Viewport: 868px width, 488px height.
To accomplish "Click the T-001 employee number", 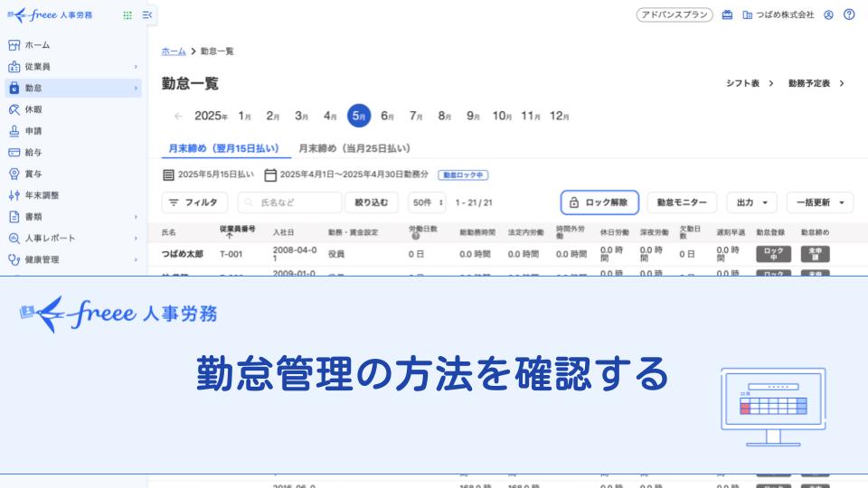I will tap(231, 254).
